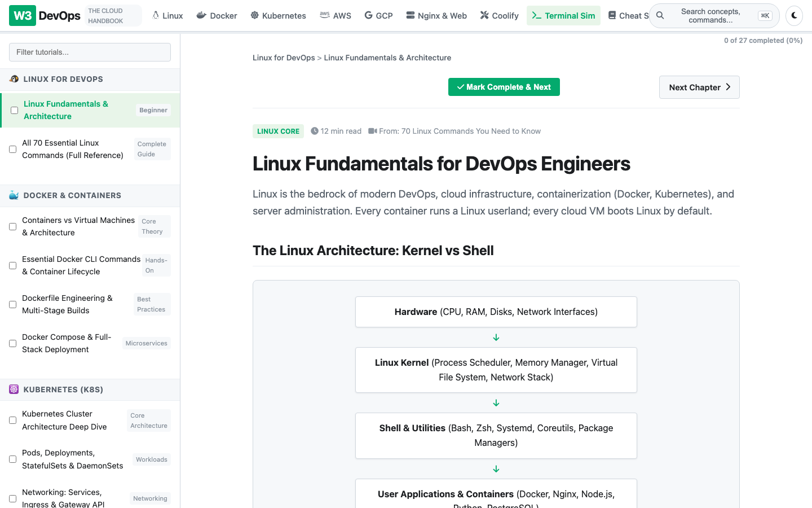812x508 pixels.
Task: Click the video camera icon near From: 70 Linux Commands
Action: coord(373,131)
